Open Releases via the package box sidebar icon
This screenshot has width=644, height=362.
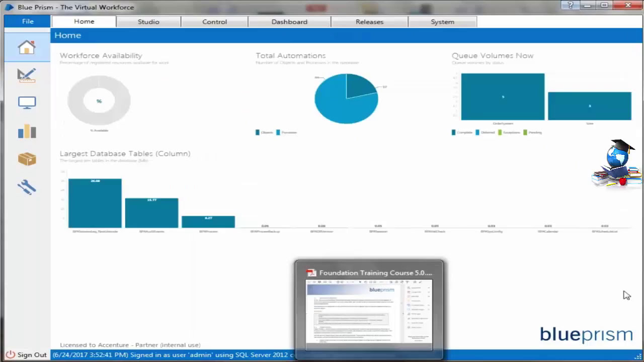[27, 159]
